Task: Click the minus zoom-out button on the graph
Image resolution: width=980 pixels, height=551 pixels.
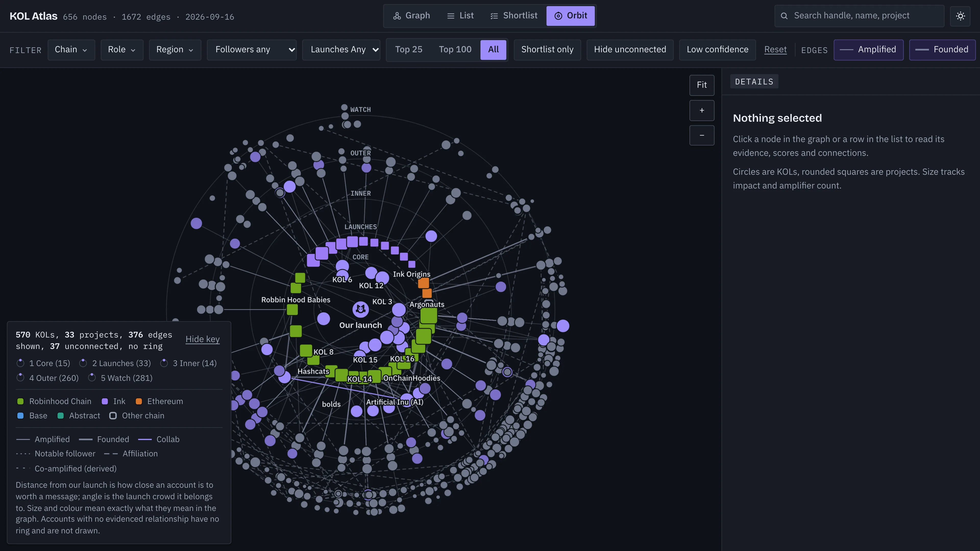Action: coord(702,135)
